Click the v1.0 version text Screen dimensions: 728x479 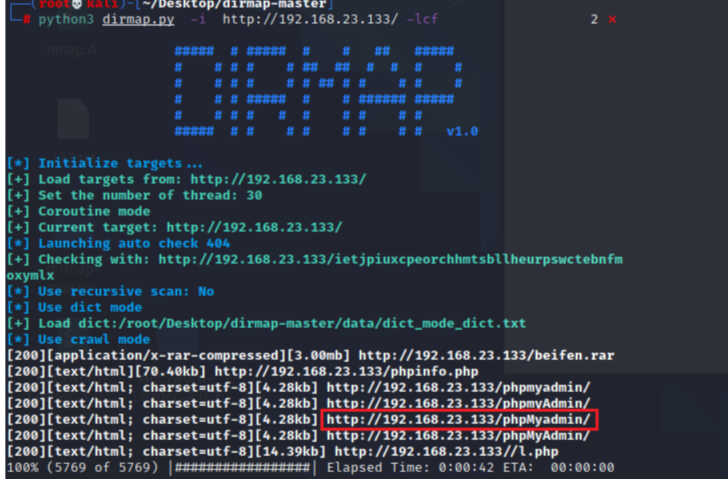(462, 131)
